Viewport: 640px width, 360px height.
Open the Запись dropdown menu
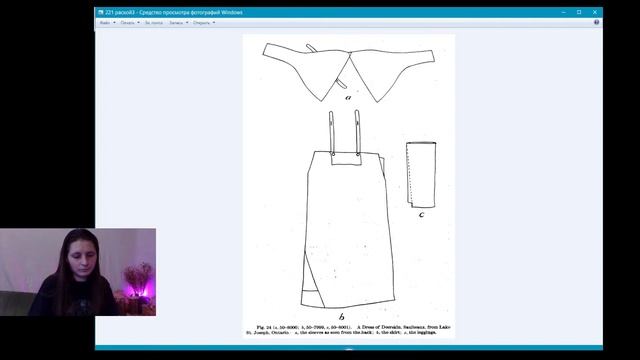point(179,23)
